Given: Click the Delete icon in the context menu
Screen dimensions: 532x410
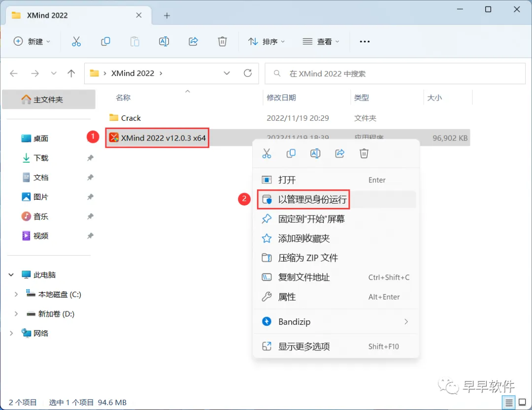Looking at the screenshot, I should [364, 153].
